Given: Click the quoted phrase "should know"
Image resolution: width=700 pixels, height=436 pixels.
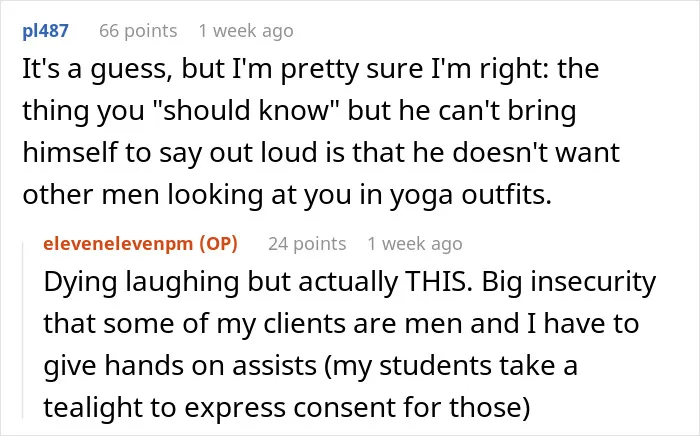Looking at the screenshot, I should tap(246, 110).
